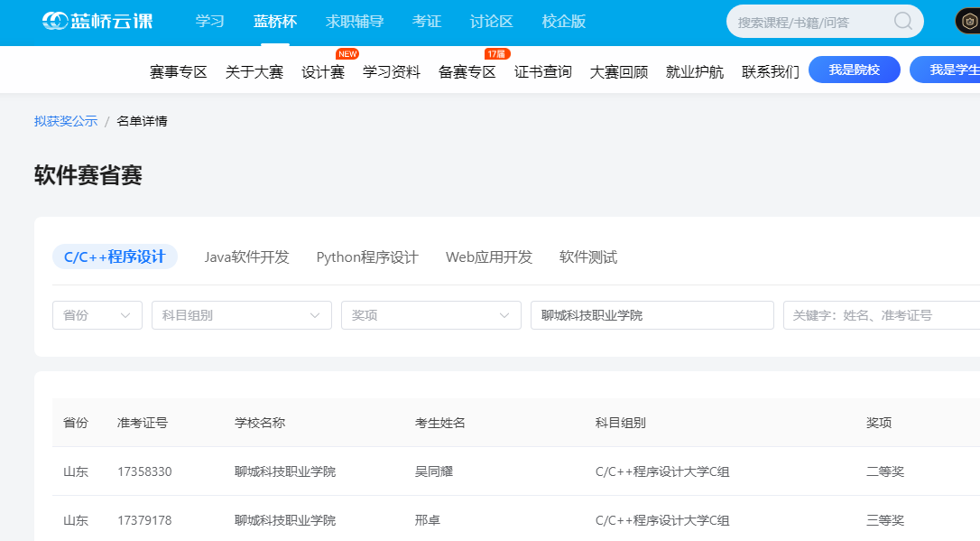Open the 省份 dropdown filter
This screenshot has width=980, height=541.
click(x=97, y=315)
